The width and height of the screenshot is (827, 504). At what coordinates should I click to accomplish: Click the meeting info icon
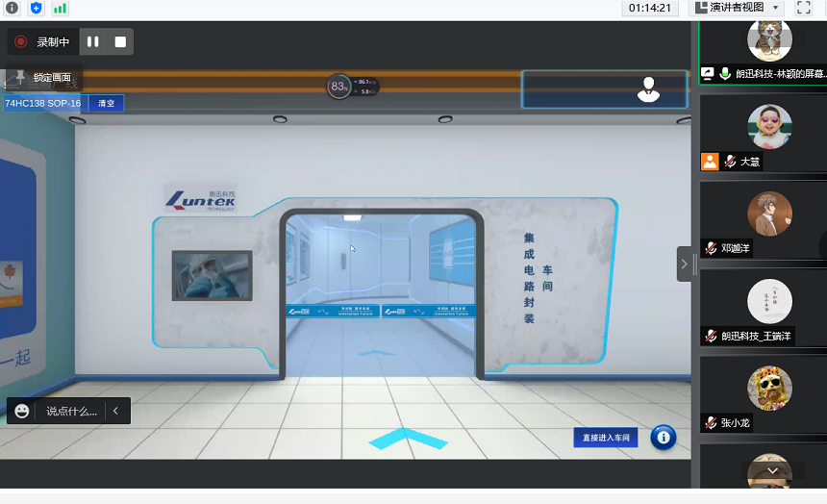click(x=13, y=8)
